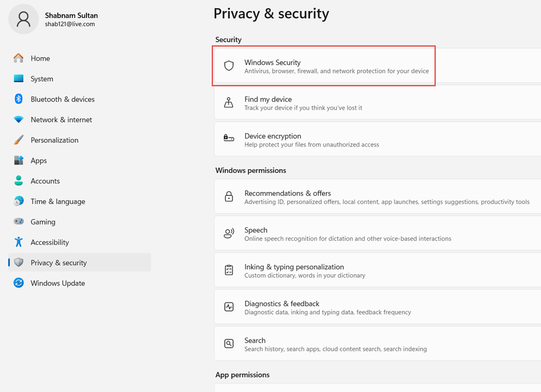Select Time & language
The image size is (541, 392).
pos(80,201)
